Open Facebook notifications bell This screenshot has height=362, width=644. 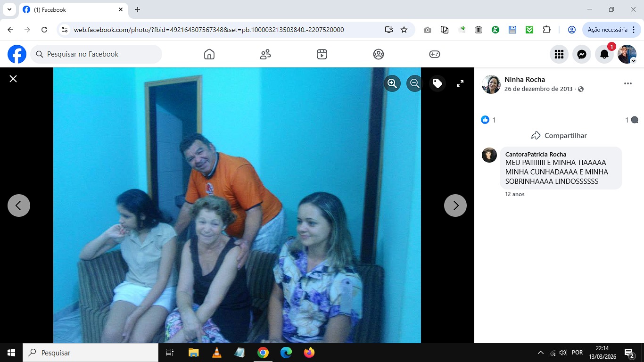pyautogui.click(x=604, y=54)
